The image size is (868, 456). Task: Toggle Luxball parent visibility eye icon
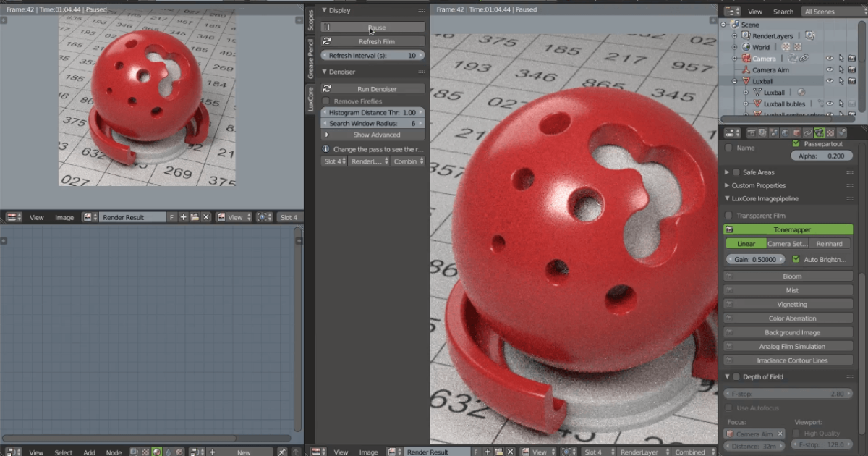pyautogui.click(x=830, y=81)
